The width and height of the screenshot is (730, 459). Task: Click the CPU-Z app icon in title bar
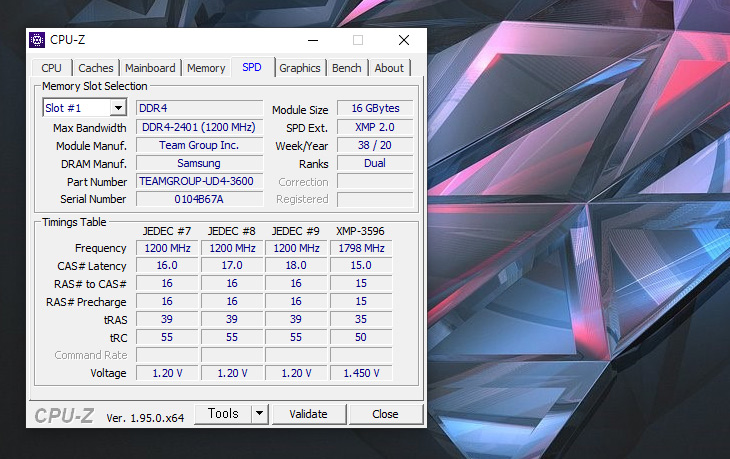click(x=37, y=40)
